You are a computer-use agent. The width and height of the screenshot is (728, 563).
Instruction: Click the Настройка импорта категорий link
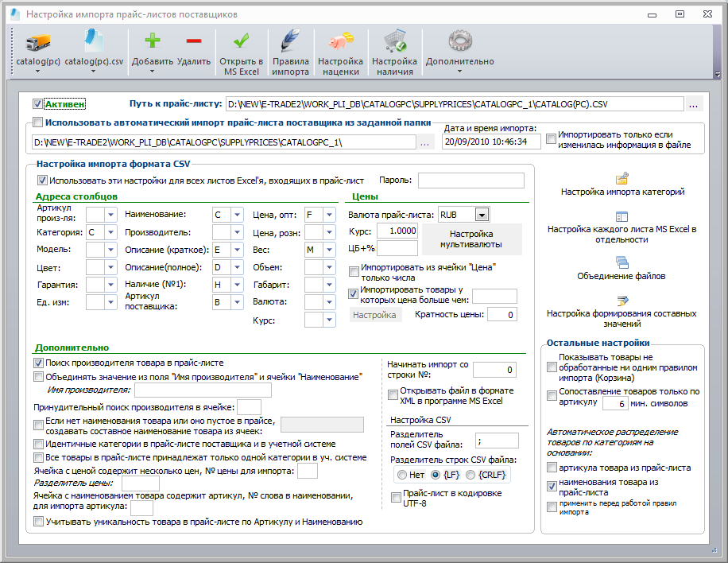click(x=622, y=192)
